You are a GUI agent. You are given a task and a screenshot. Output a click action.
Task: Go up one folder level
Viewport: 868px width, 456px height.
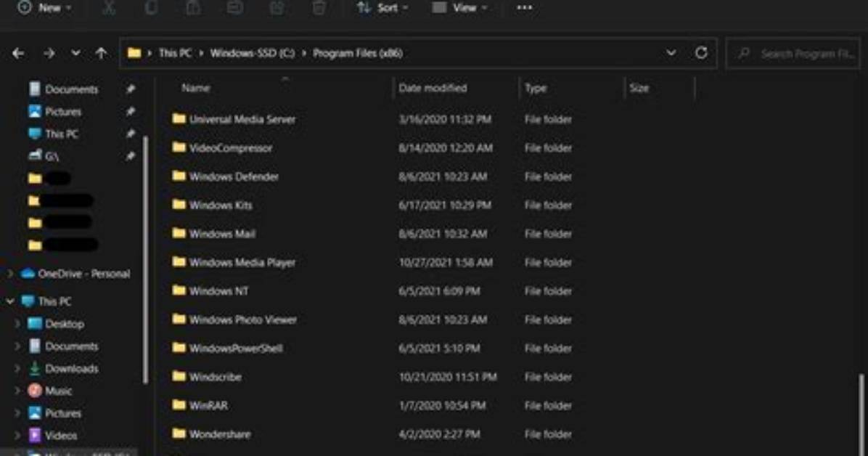pos(101,53)
